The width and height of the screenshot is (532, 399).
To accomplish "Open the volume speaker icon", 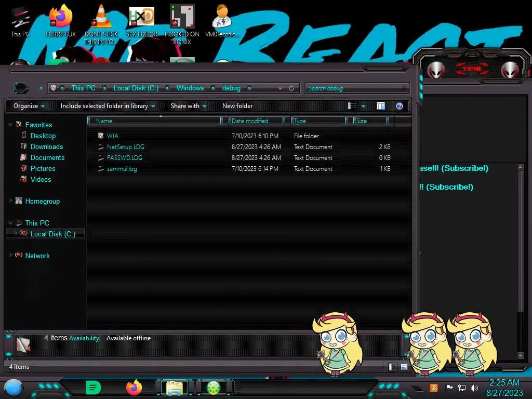I will pyautogui.click(x=474, y=388).
